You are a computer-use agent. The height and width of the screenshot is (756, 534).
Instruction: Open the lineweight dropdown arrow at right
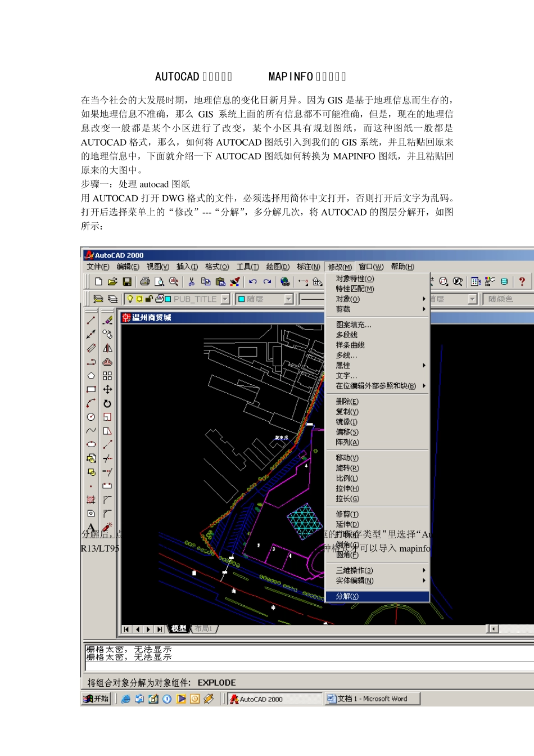[472, 299]
